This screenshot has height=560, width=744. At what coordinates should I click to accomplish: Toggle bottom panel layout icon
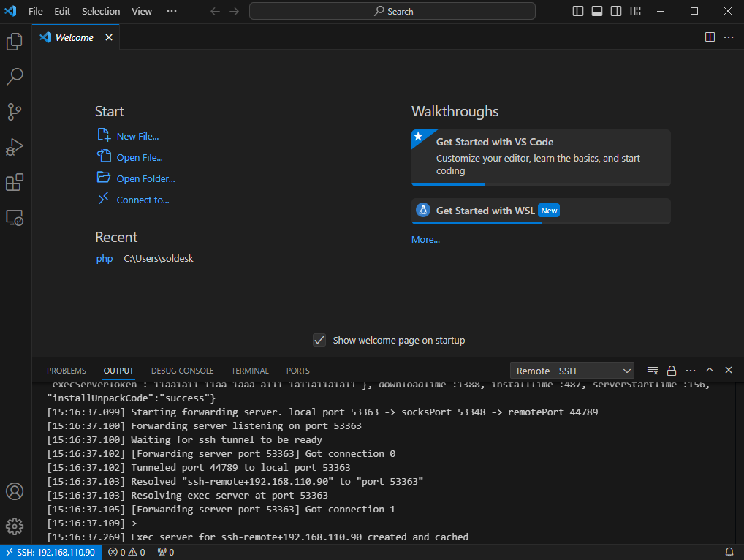point(597,11)
